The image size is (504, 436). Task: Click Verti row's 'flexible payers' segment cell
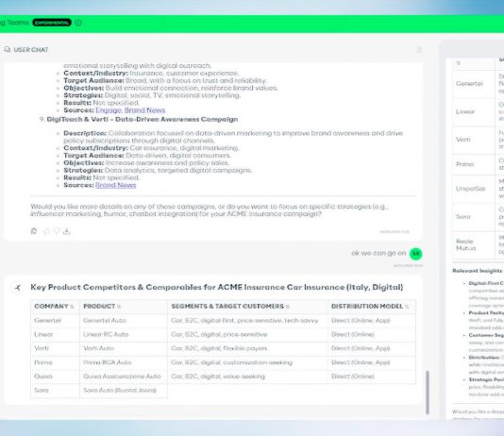[247, 348]
